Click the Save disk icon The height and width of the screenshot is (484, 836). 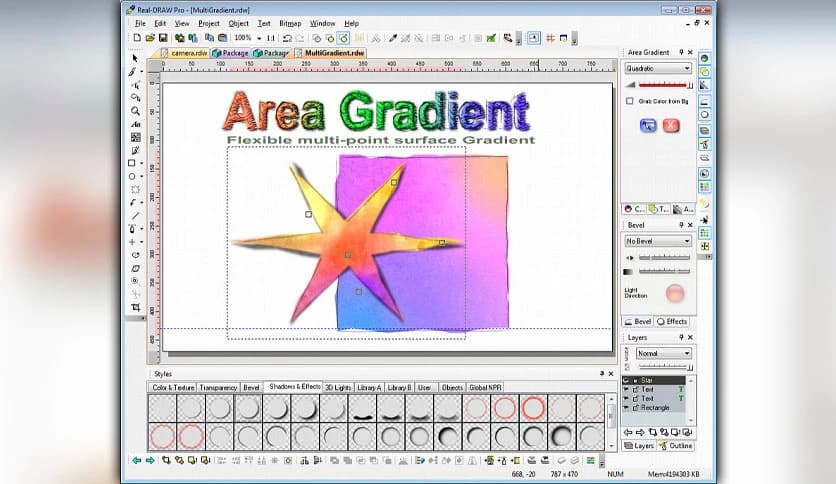pyautogui.click(x=163, y=38)
